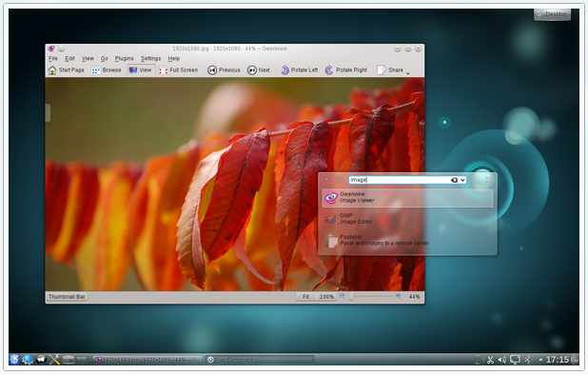Go to the Previous image
588x375 pixels.
pos(224,70)
